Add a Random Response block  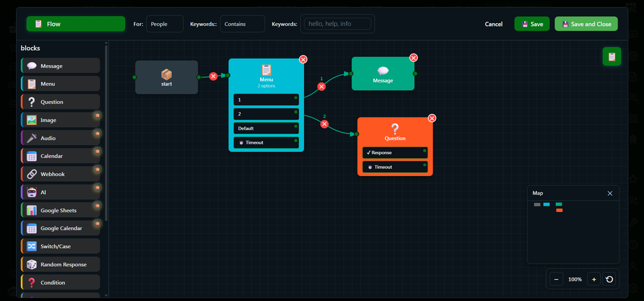tap(61, 264)
